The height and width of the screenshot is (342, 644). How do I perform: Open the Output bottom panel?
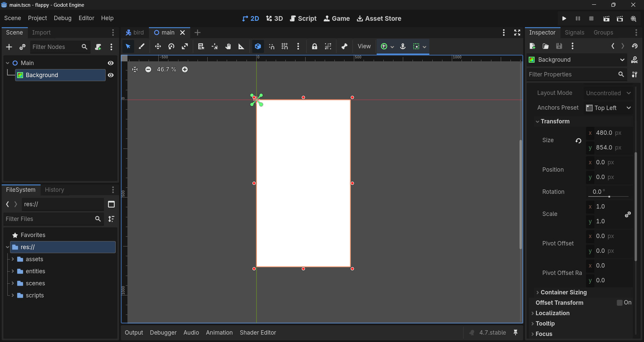[x=134, y=333]
